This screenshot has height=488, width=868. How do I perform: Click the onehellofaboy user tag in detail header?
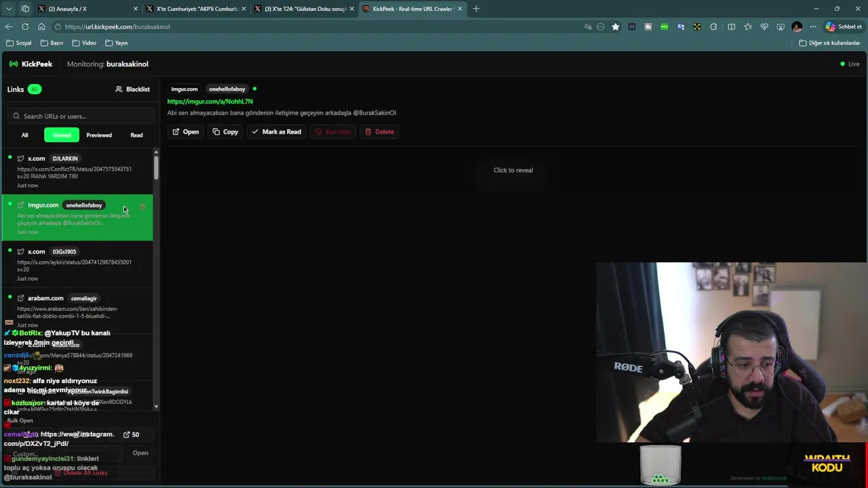tap(227, 89)
